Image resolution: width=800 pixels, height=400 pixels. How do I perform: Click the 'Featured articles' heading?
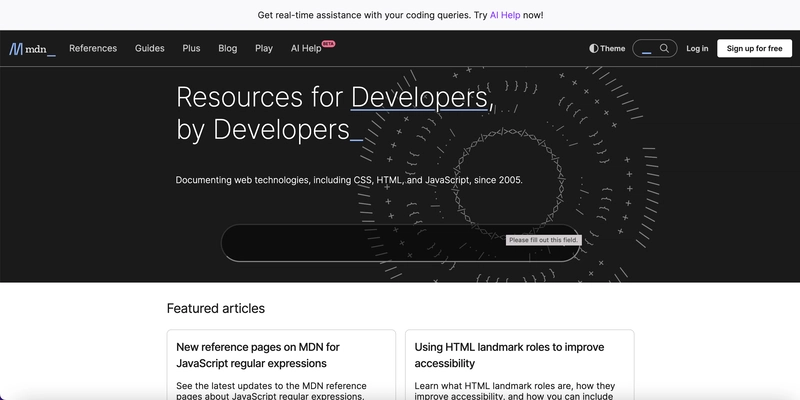[x=216, y=309]
